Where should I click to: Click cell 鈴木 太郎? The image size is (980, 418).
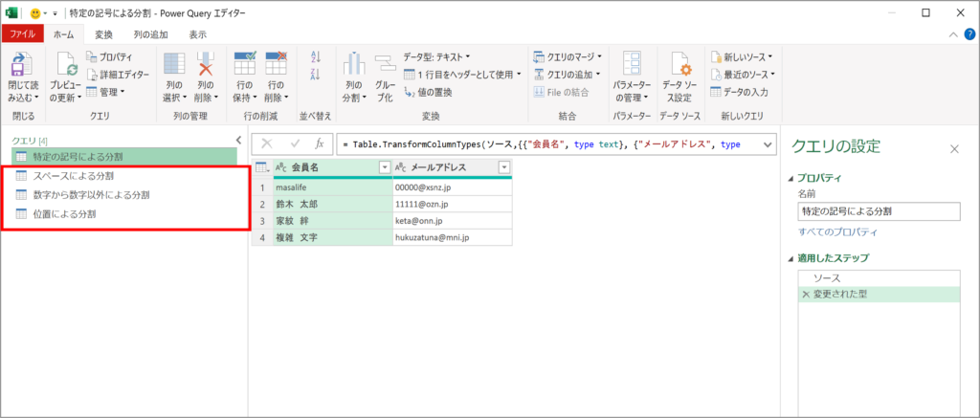[333, 204]
